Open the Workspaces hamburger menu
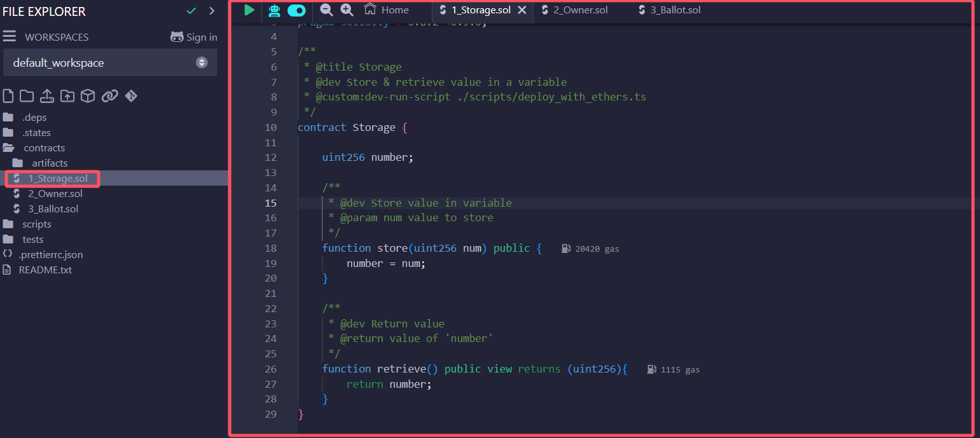The width and height of the screenshot is (980, 438). tap(9, 37)
